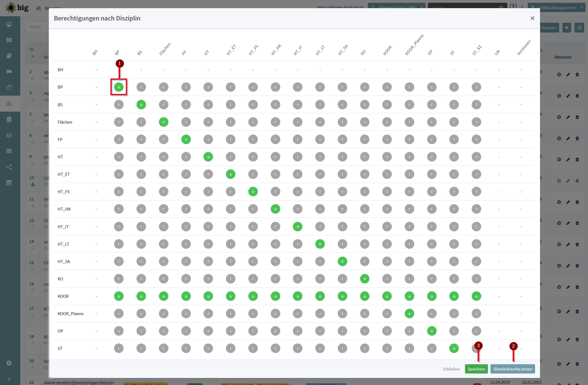Open the layers stack icon in sidebar
The height and width of the screenshot is (385, 588).
pyautogui.click(x=9, y=135)
